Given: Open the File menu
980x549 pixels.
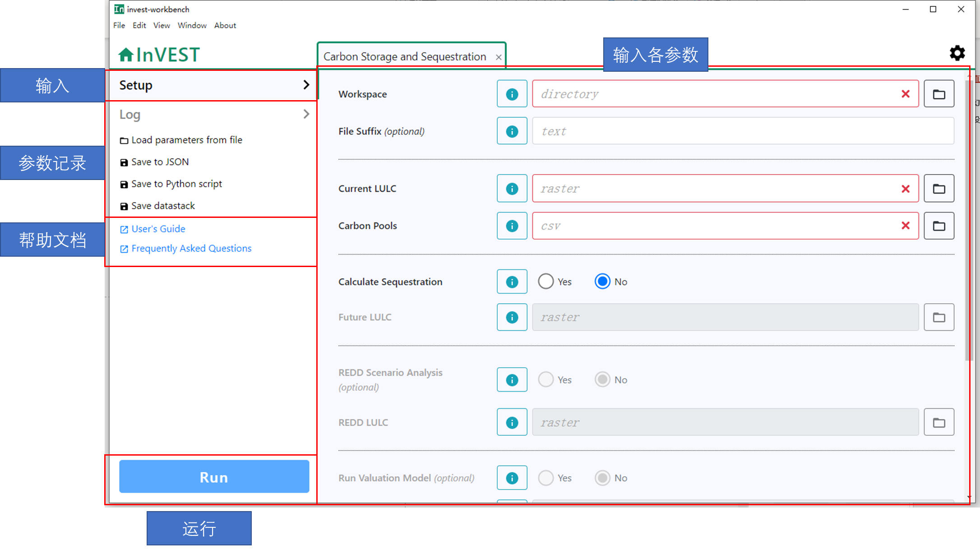Looking at the screenshot, I should [119, 25].
